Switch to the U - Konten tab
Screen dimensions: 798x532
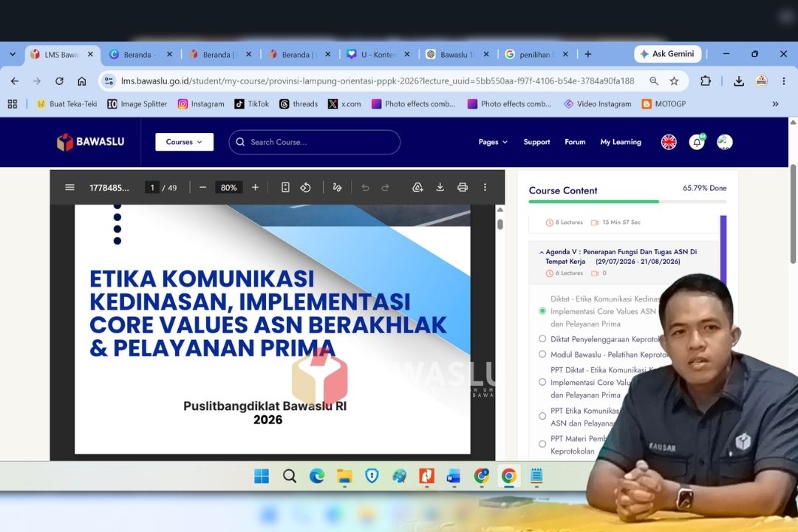coord(378,55)
